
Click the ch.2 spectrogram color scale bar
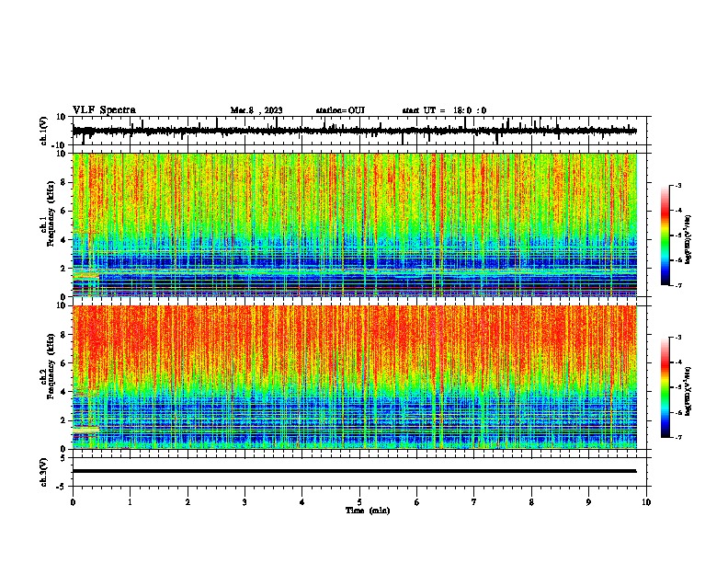tap(665, 387)
